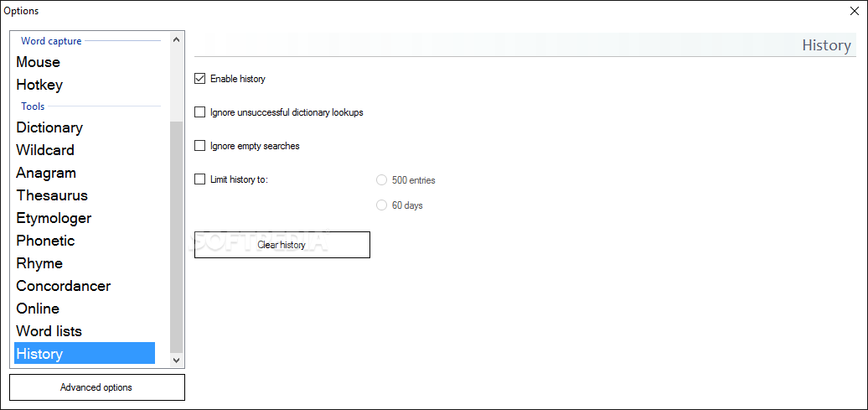This screenshot has width=868, height=410.
Task: Enable Ignore empty searches option
Action: (200, 146)
